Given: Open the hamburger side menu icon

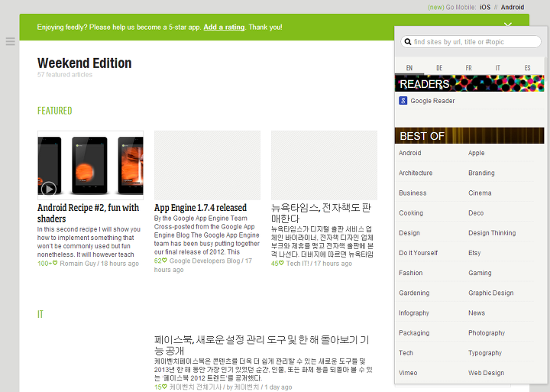Looking at the screenshot, I should click(x=10, y=41).
